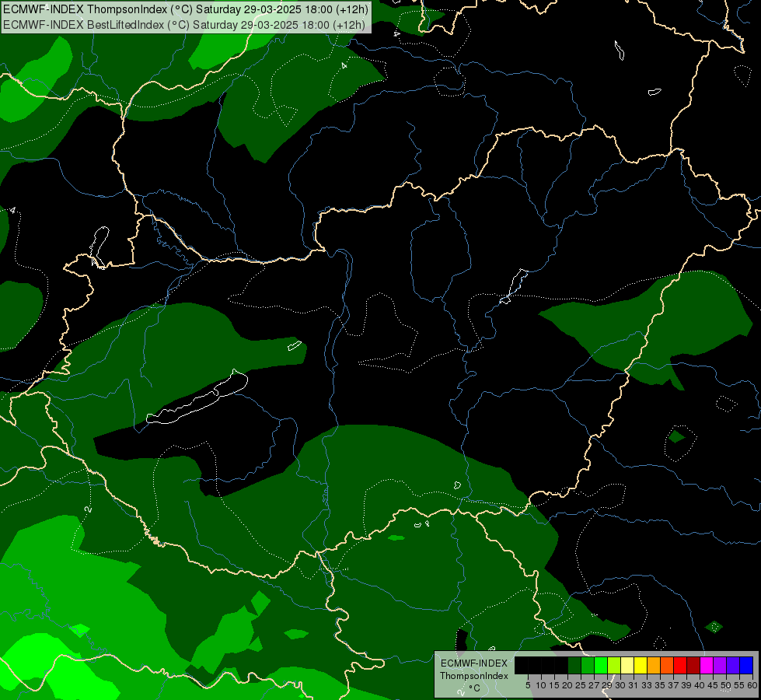
Task: Choose the bright red 37–39 legend swatch
Action: click(x=680, y=665)
